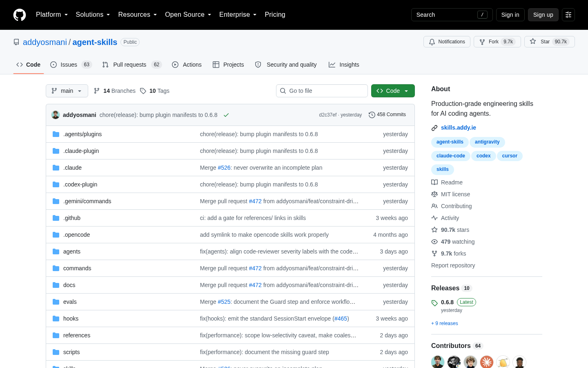
Task: Click the scales icon next to MIT license
Action: pos(434,194)
